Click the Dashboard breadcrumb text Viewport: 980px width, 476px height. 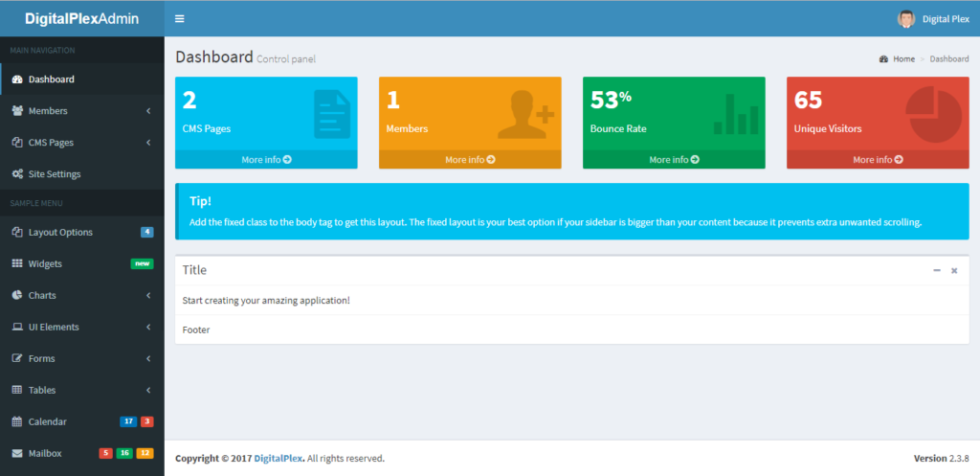[949, 58]
